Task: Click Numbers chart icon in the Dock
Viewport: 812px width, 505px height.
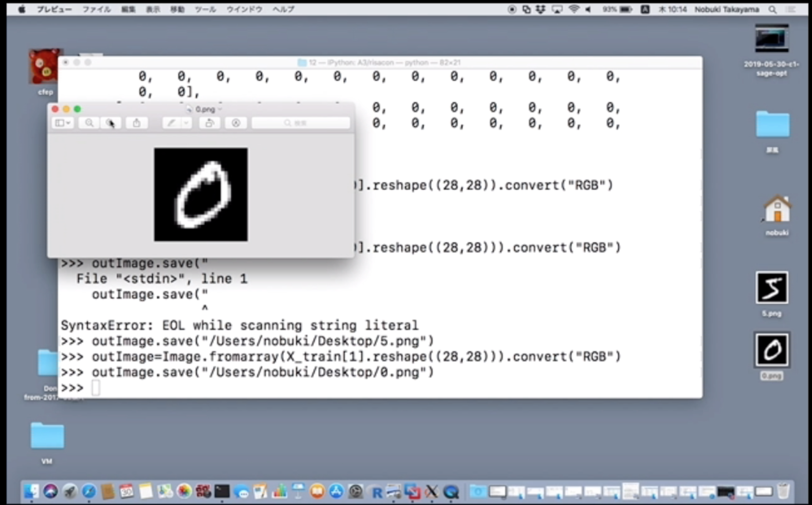Action: click(x=279, y=491)
